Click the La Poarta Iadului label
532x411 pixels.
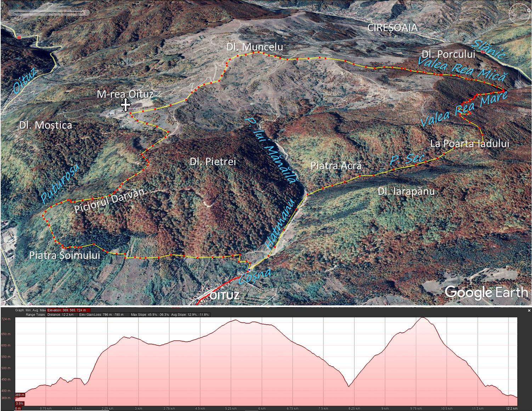point(470,143)
